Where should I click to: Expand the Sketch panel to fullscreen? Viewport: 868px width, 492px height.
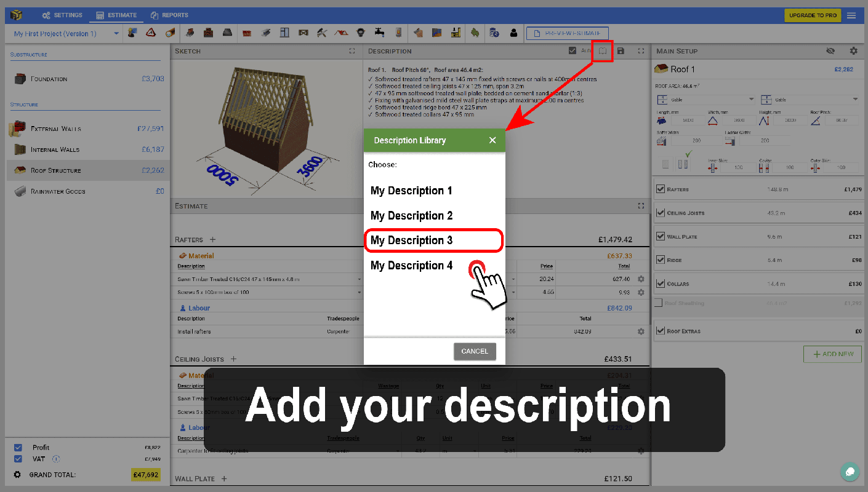click(352, 51)
